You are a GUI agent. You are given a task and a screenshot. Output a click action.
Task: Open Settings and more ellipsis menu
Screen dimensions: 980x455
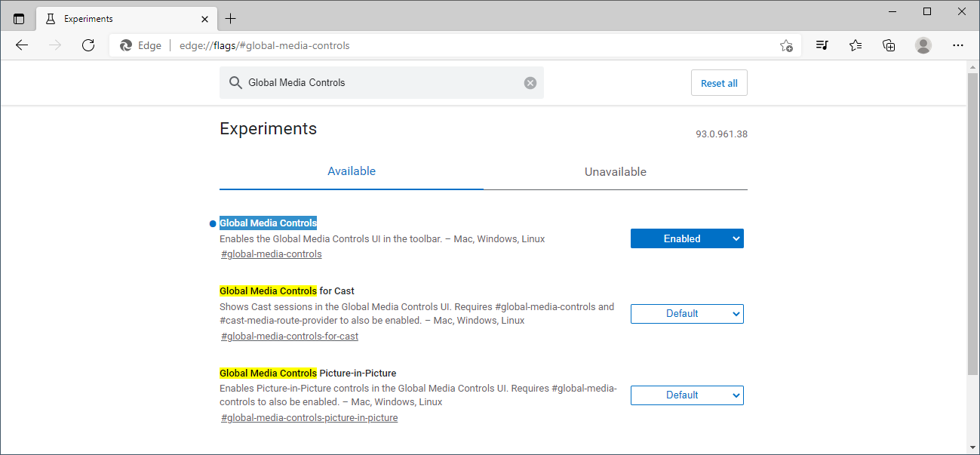click(x=958, y=45)
